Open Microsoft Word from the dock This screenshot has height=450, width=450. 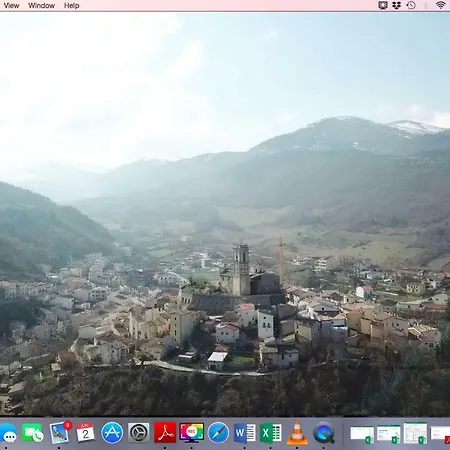coord(244,433)
